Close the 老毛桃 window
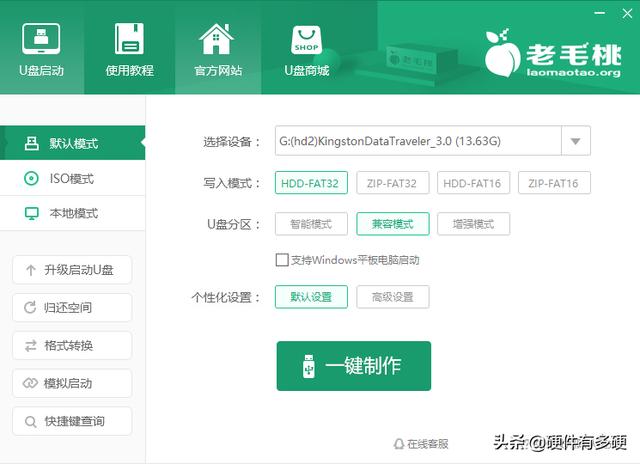 point(627,13)
